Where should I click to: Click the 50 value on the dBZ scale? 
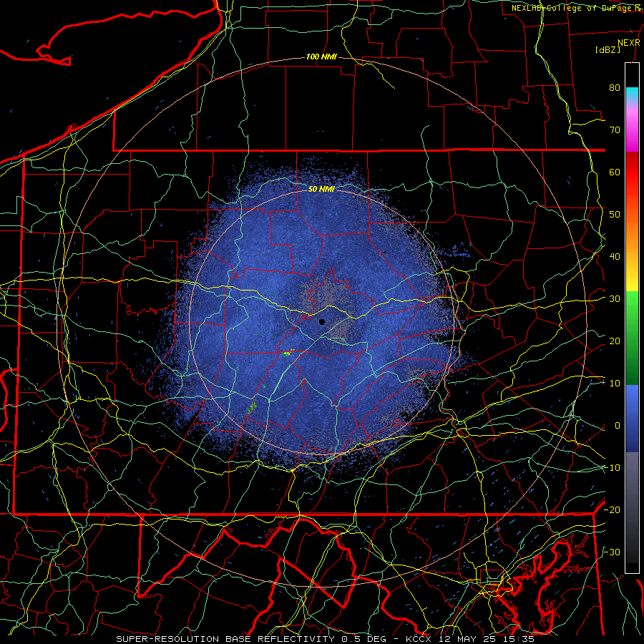[615, 215]
